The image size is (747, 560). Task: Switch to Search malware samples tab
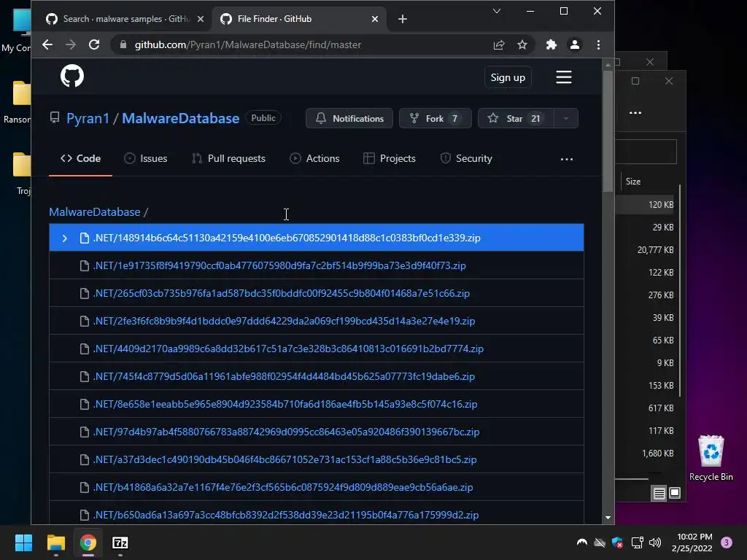pos(125,19)
